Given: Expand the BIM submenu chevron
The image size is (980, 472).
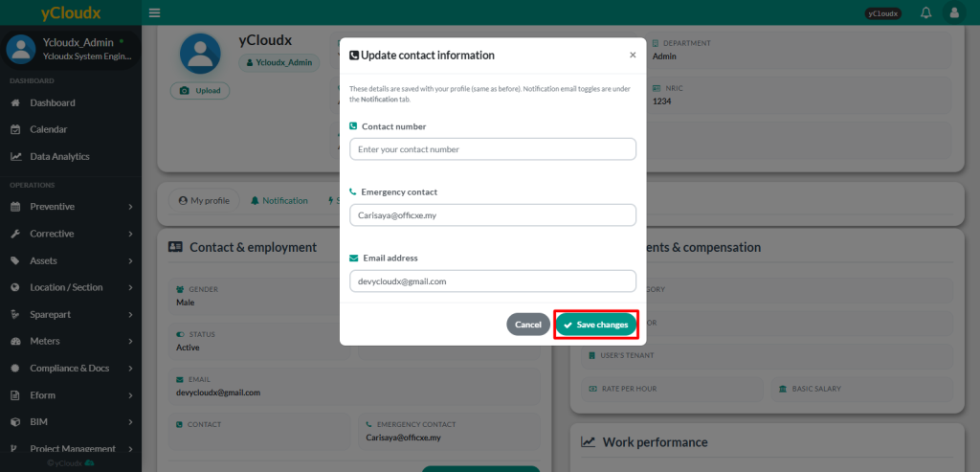Looking at the screenshot, I should click(x=130, y=422).
